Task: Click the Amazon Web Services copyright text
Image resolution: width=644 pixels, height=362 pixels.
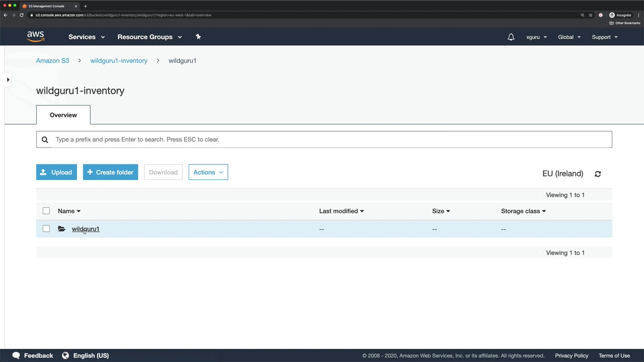Action: click(453, 355)
